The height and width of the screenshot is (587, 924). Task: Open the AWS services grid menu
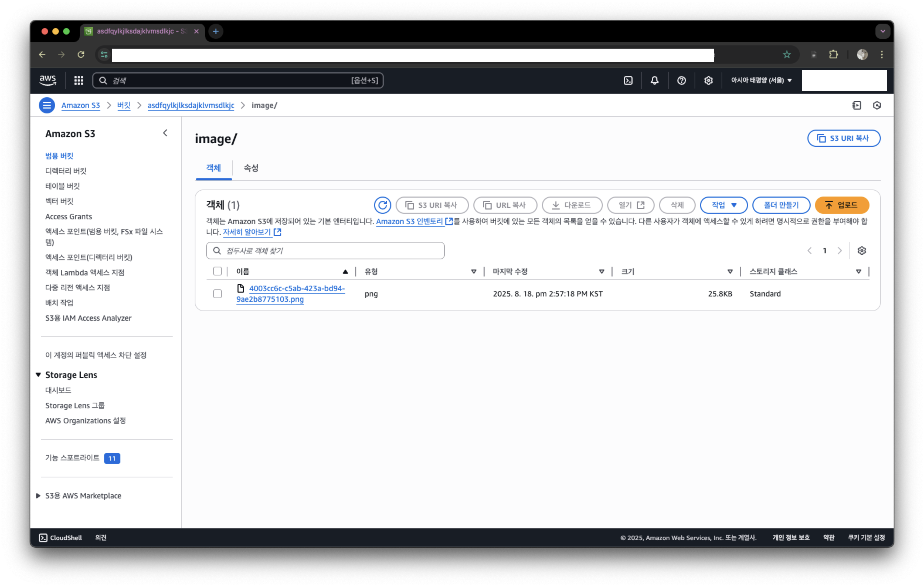point(79,80)
